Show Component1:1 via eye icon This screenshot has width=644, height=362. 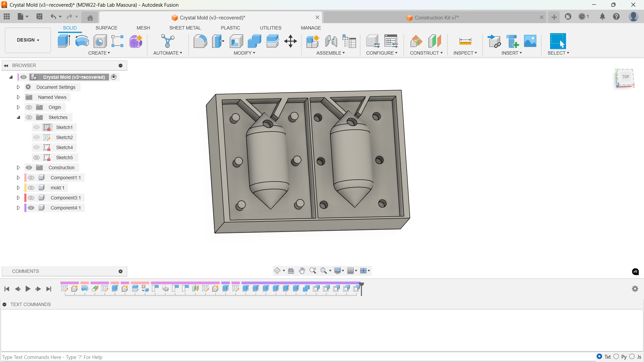click(x=31, y=178)
